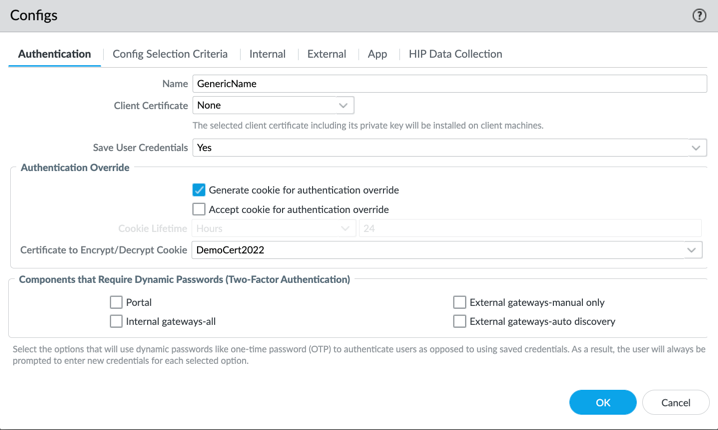Viewport: 718px width, 430px height.
Task: Open the Client Certificate dropdown
Action: [273, 105]
